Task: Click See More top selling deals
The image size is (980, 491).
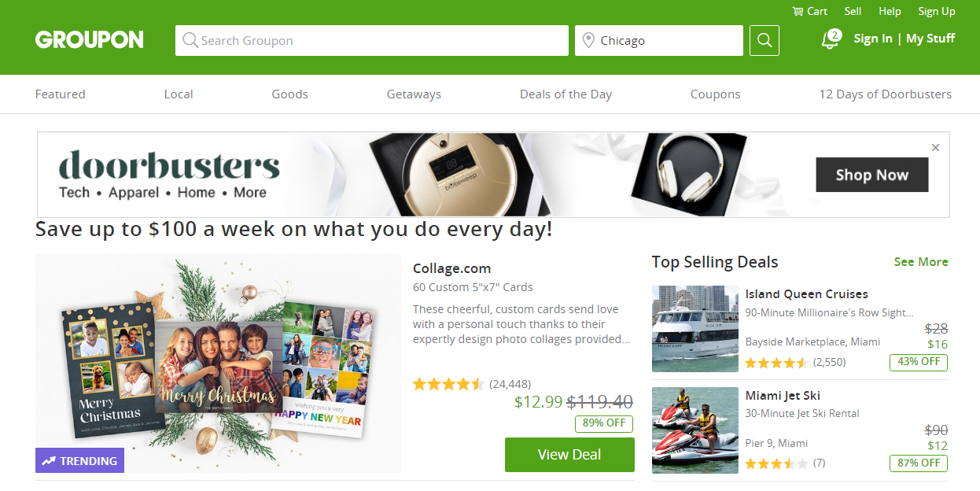Action: (x=921, y=262)
